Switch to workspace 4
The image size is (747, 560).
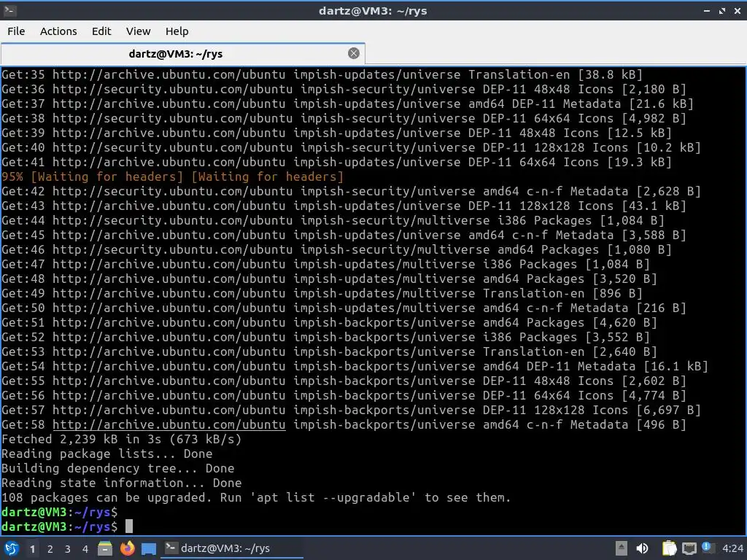point(85,549)
